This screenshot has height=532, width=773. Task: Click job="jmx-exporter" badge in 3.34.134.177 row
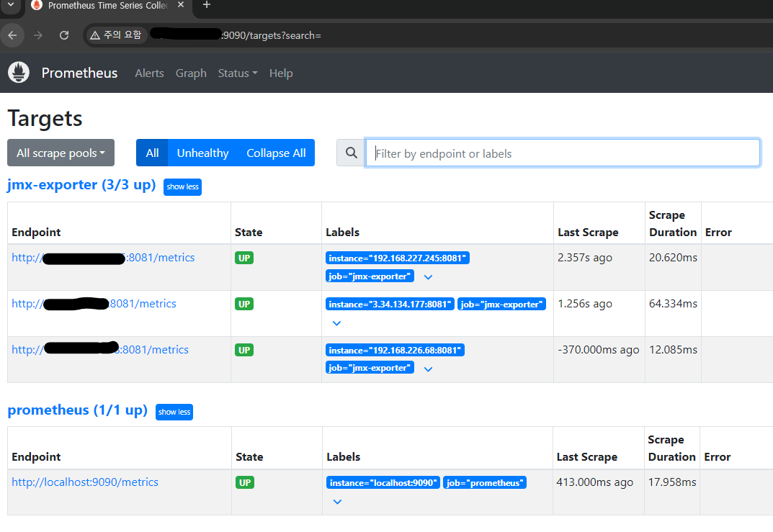(501, 304)
